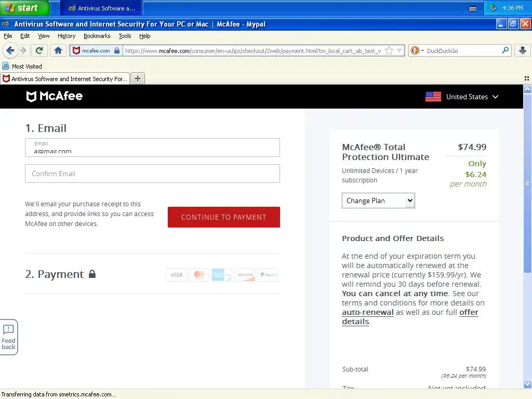Open the Feedback side tab
The width and height of the screenshot is (532, 399).
[8, 337]
